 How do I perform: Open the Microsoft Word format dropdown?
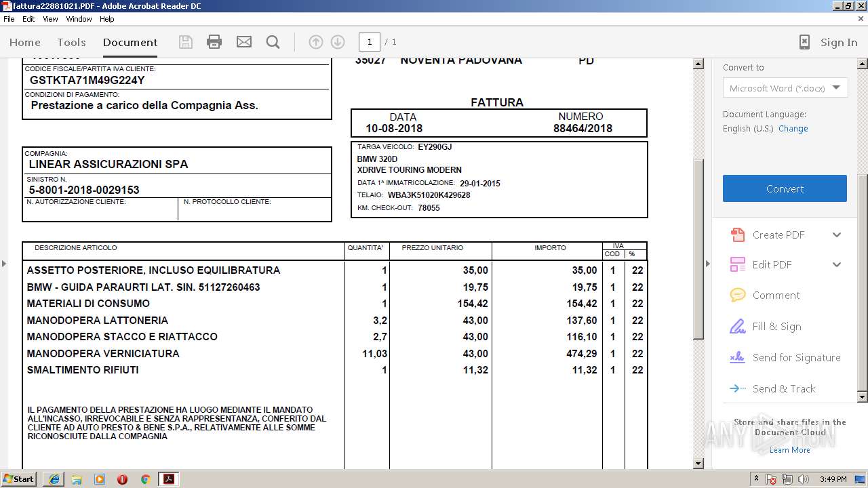[x=785, y=88]
